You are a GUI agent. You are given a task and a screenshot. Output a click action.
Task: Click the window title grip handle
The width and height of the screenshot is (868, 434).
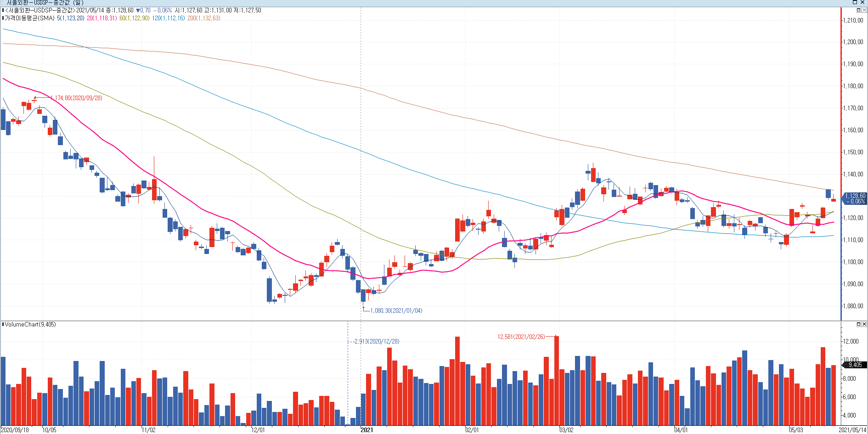pyautogui.click(x=4, y=3)
